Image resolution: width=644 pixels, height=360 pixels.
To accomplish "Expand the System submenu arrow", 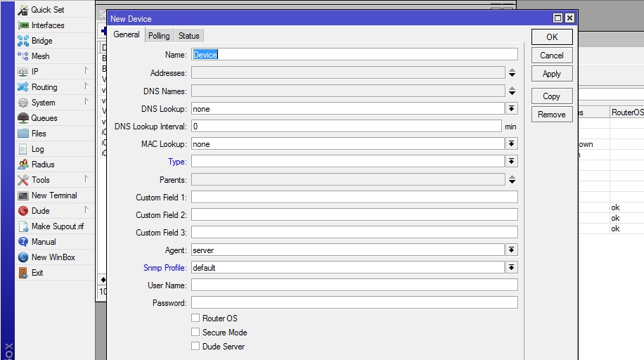I will 86,101.
